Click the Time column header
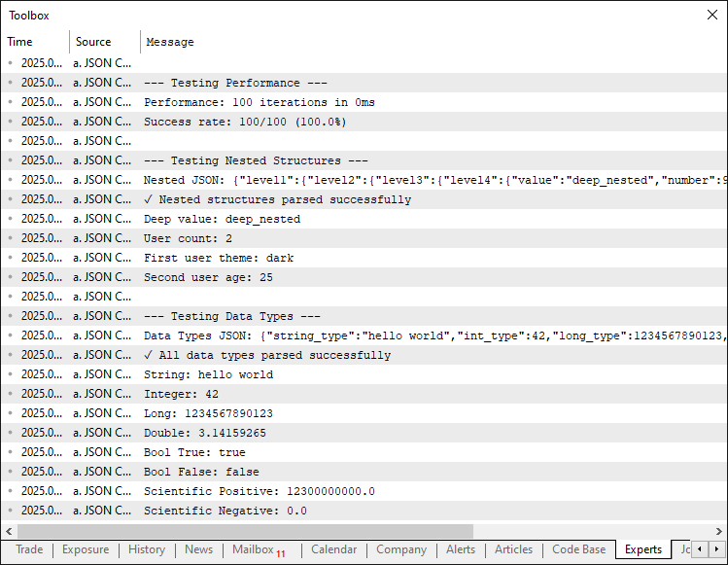This screenshot has width=728, height=565. (35, 42)
